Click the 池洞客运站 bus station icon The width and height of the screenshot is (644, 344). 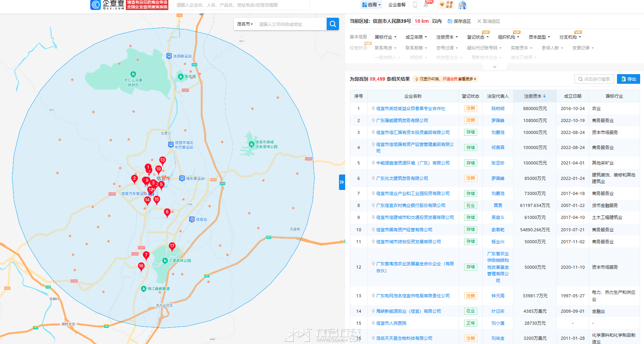point(169,56)
